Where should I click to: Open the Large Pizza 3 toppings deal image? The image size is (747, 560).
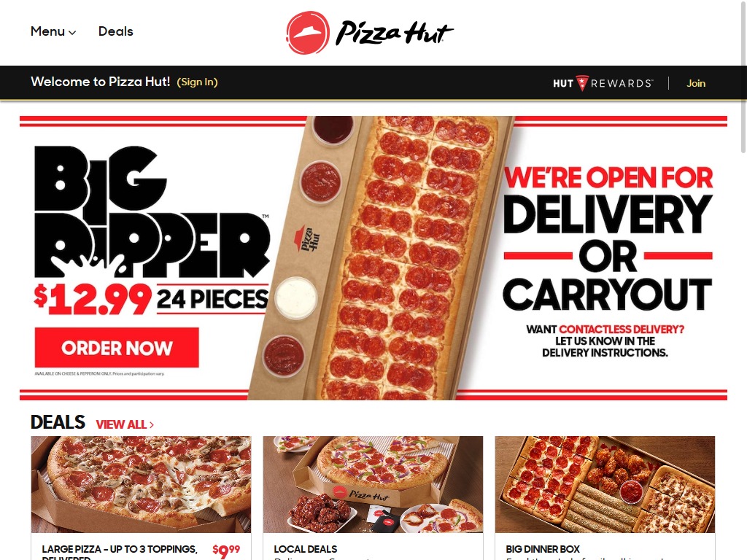tap(141, 484)
